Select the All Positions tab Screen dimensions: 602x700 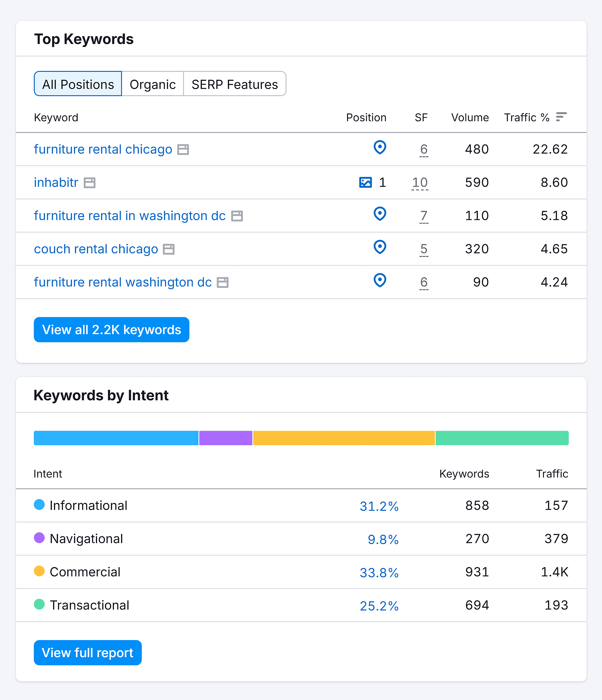click(78, 84)
